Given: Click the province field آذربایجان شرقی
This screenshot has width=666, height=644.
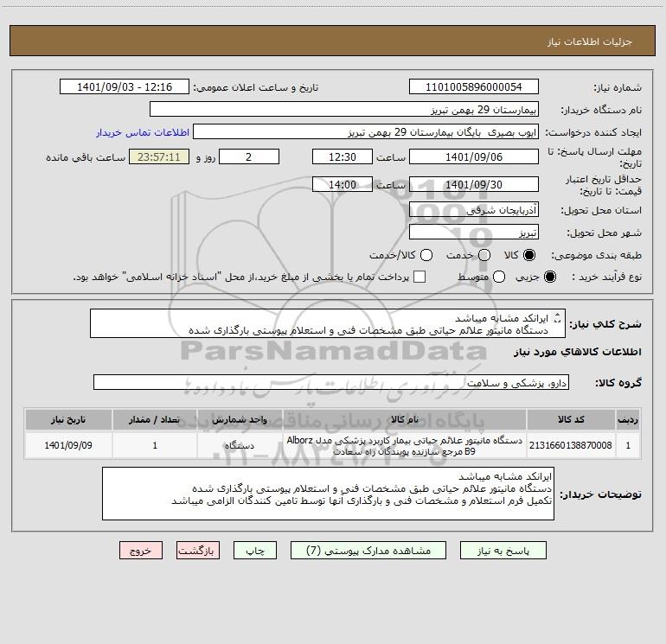Looking at the screenshot, I should coord(474,210).
